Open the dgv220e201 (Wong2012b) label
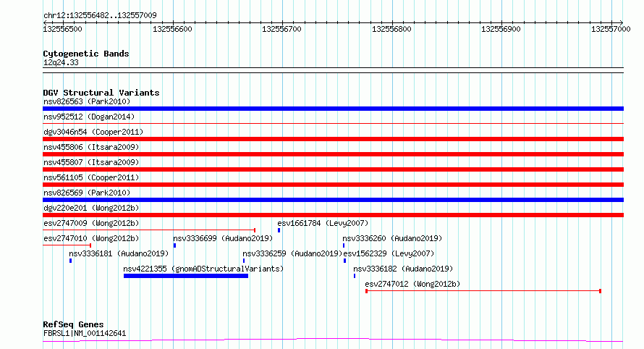The image size is (644, 349). point(91,208)
